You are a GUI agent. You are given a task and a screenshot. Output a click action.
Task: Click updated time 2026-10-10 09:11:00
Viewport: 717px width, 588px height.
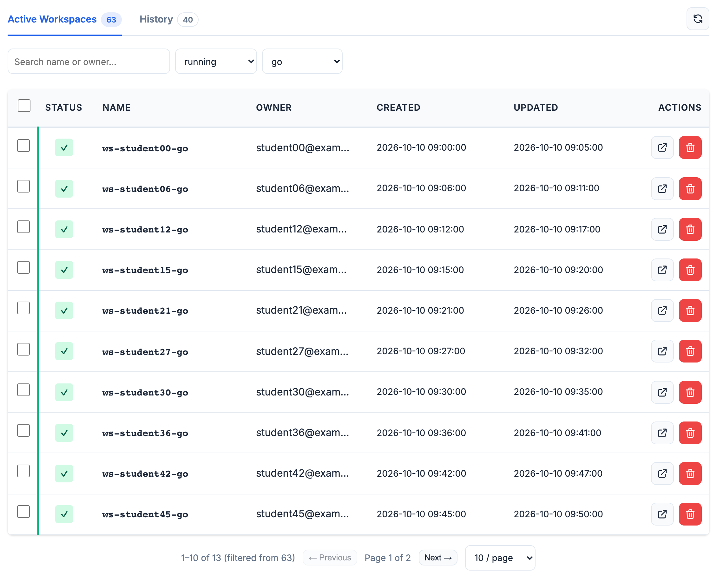click(x=556, y=188)
